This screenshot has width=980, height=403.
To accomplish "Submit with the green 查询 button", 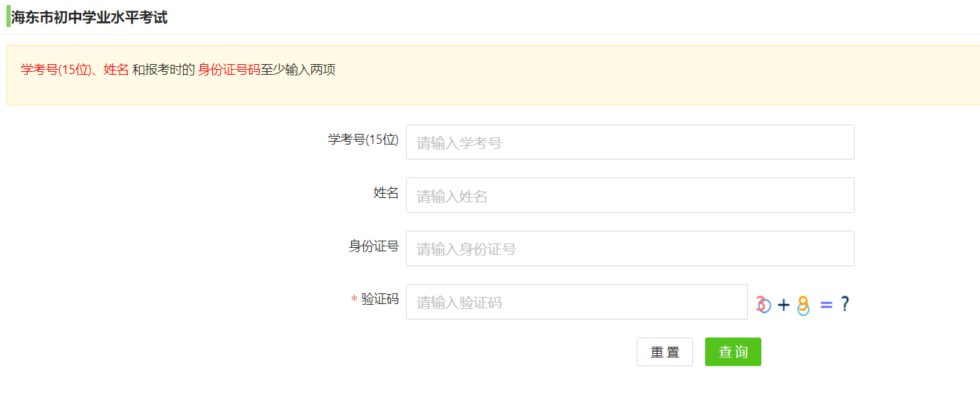I will [x=733, y=352].
